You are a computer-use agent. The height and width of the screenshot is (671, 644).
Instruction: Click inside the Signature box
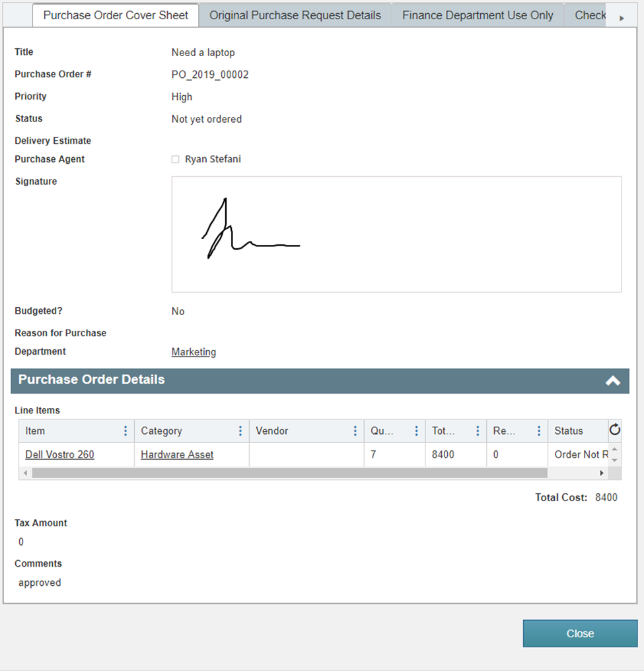pyautogui.click(x=396, y=234)
